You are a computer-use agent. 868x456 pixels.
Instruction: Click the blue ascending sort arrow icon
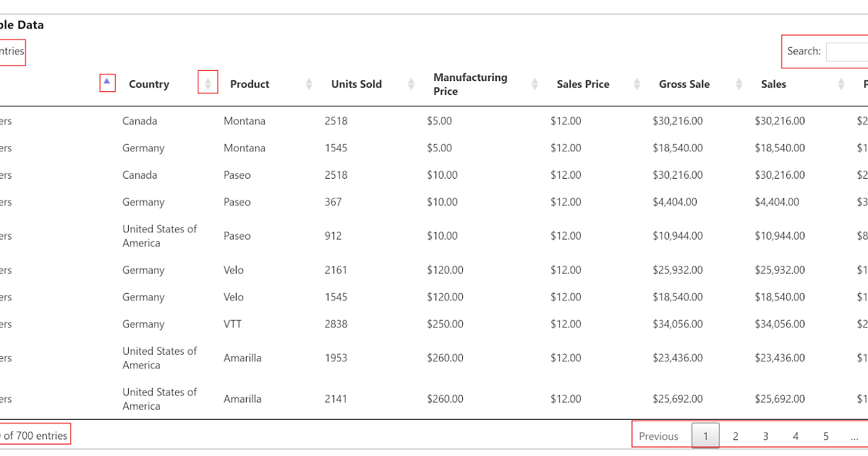coord(107,81)
